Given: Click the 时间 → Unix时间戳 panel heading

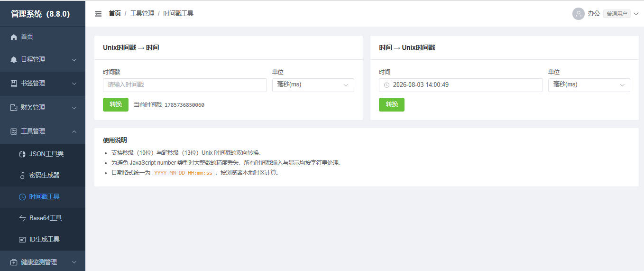Looking at the screenshot, I should 407,47.
